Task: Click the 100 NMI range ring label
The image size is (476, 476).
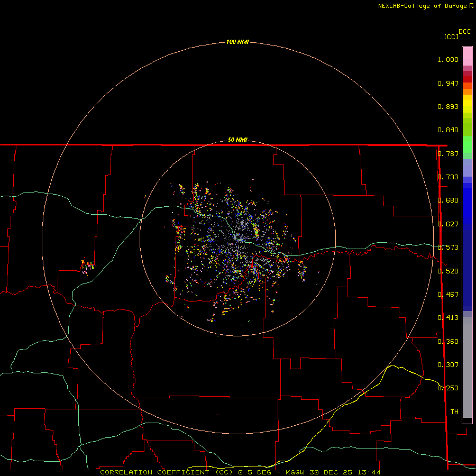Action: (x=237, y=42)
